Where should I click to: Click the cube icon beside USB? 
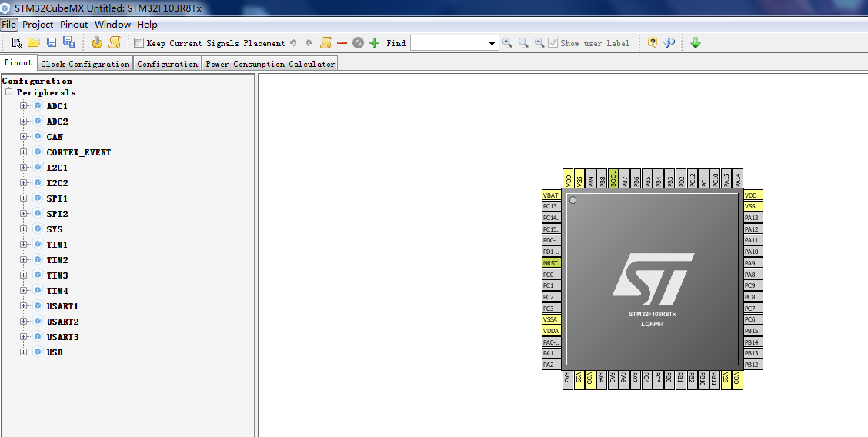38,352
